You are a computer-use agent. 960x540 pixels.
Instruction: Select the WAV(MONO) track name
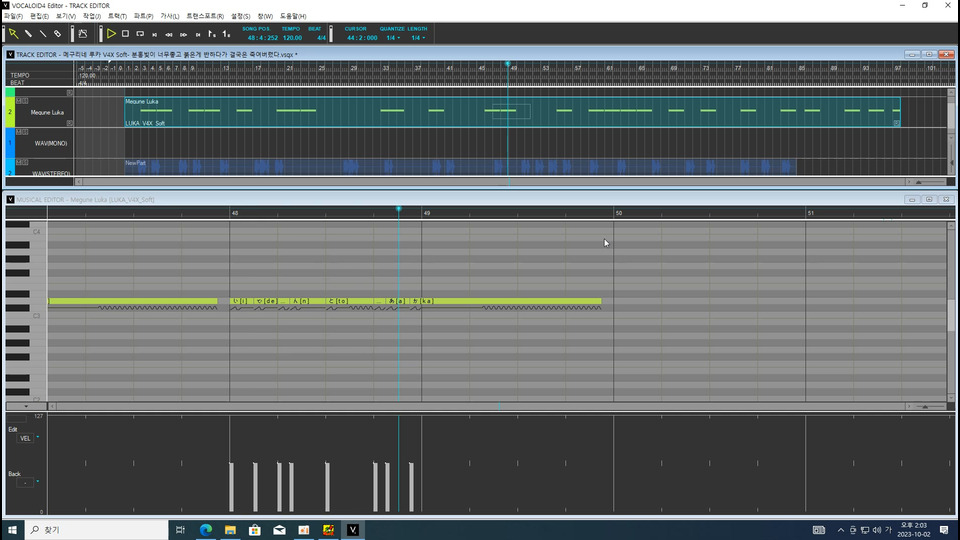point(51,143)
